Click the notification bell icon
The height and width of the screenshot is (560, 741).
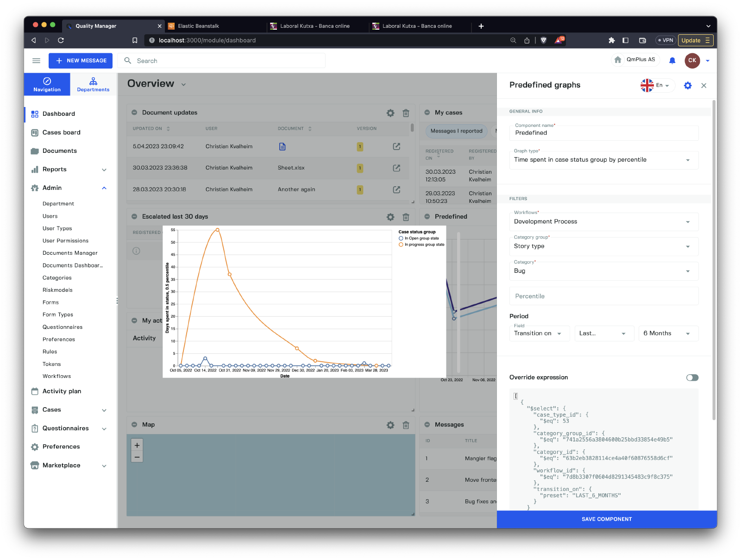click(672, 61)
